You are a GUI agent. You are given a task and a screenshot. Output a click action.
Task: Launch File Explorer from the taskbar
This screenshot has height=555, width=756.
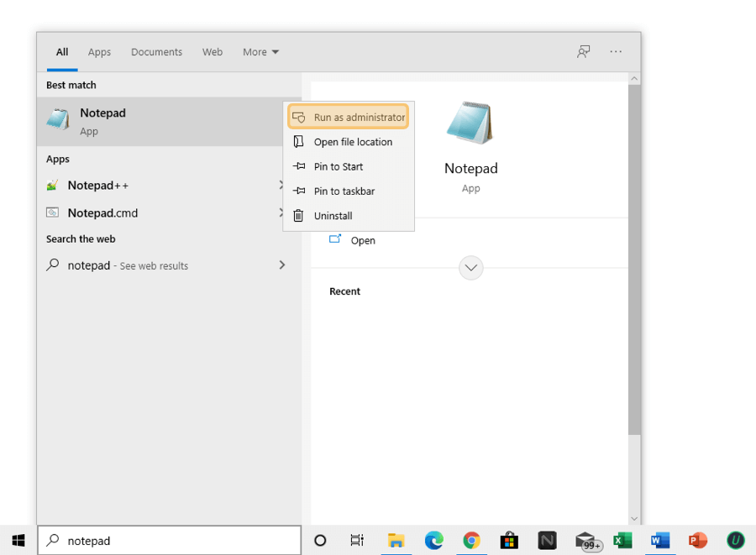[x=396, y=541]
